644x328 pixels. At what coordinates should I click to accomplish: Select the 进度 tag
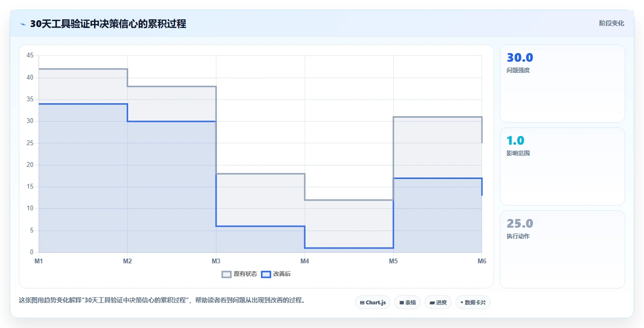[438, 302]
